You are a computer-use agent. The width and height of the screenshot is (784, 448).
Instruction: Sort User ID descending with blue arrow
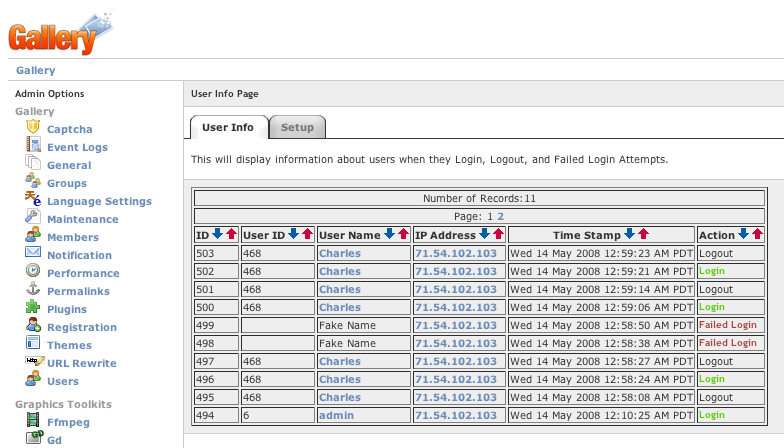click(x=294, y=234)
